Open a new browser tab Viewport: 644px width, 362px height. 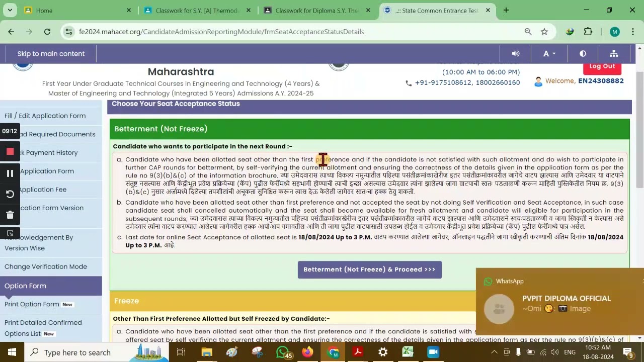[x=506, y=10]
